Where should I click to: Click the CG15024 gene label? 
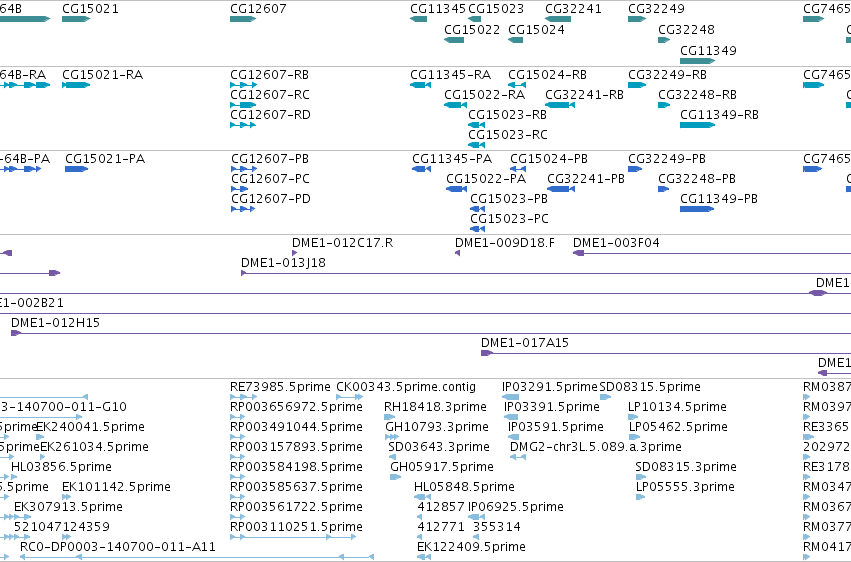536,29
